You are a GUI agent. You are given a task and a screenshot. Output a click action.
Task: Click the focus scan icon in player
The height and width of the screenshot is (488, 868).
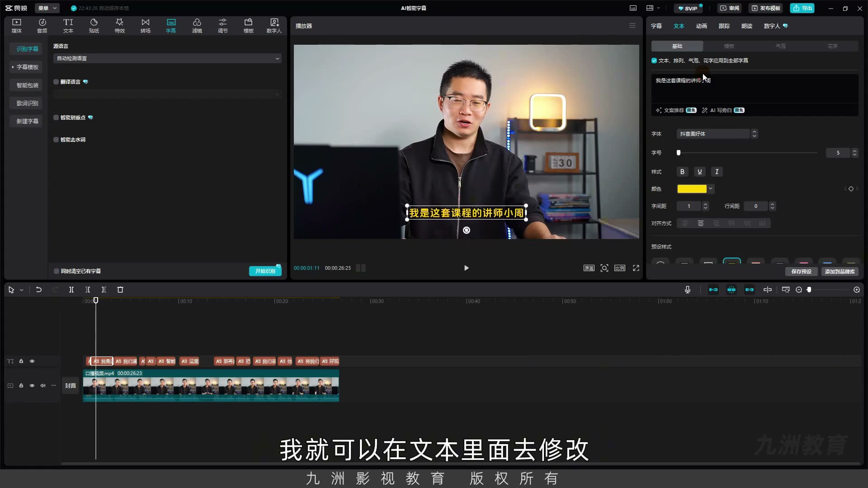pos(604,268)
